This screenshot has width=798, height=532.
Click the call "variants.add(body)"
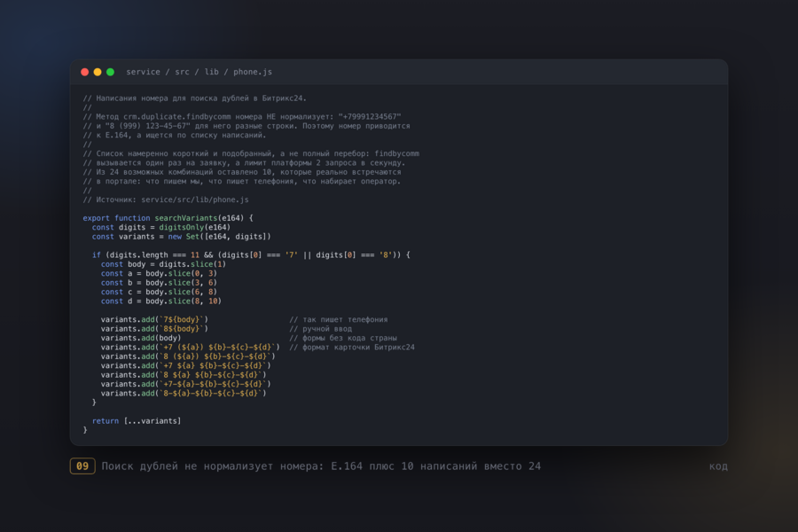tap(141, 338)
